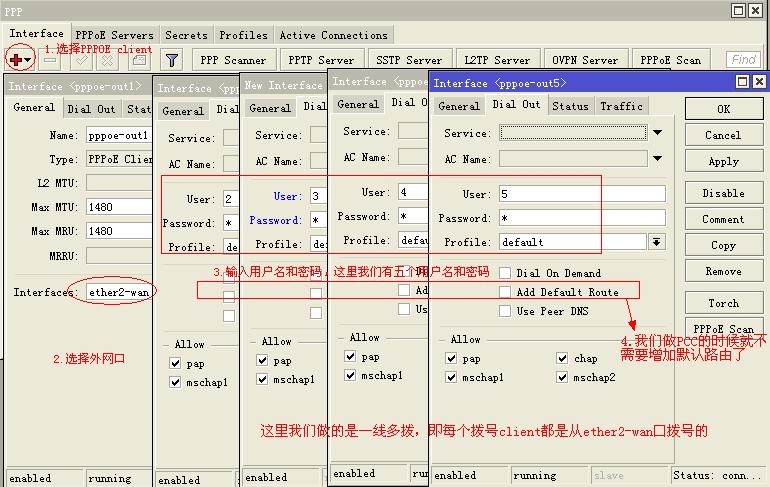Click the filter funnel icon
Image resolution: width=770 pixels, height=487 pixels.
tap(171, 60)
